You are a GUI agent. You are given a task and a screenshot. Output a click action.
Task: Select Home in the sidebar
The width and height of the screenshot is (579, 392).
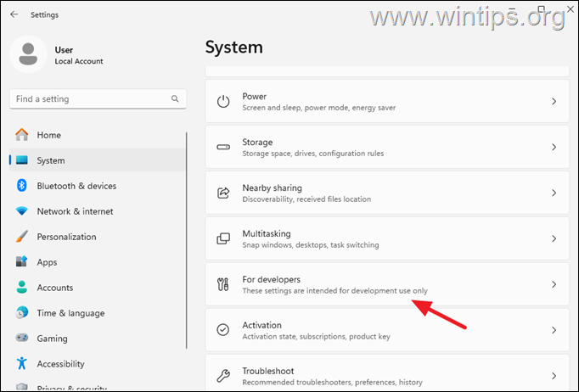[x=98, y=135]
